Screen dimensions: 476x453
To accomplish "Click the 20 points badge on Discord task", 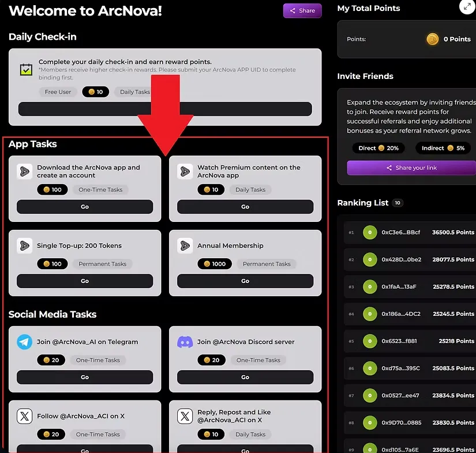I will 211,360.
